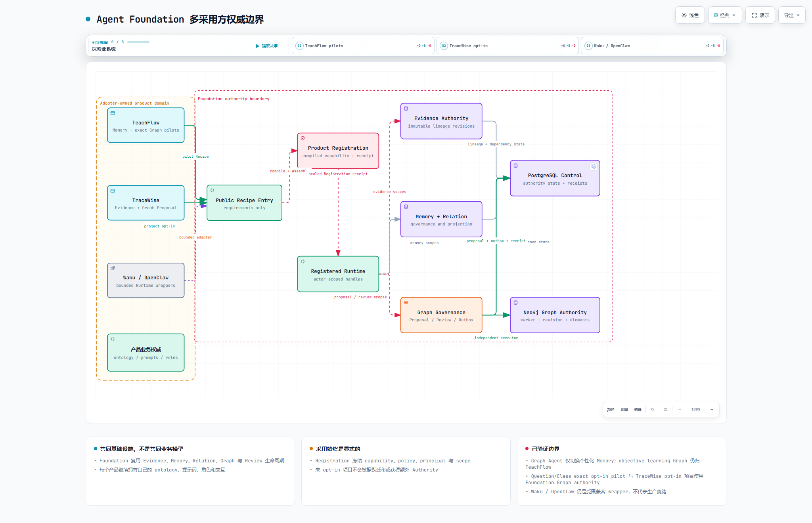Viewport: 812px width, 523px height.
Task: Click the code brackets icon on 产品业务权威
Action: pyautogui.click(x=113, y=339)
